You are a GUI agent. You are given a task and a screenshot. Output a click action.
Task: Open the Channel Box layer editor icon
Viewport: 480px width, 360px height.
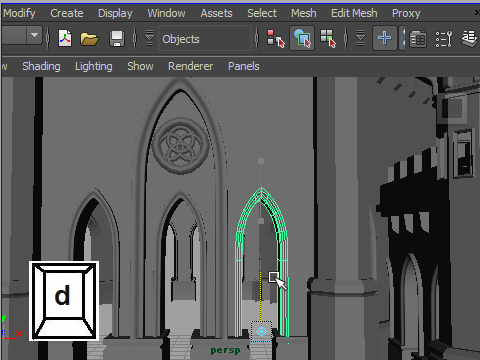(418, 39)
